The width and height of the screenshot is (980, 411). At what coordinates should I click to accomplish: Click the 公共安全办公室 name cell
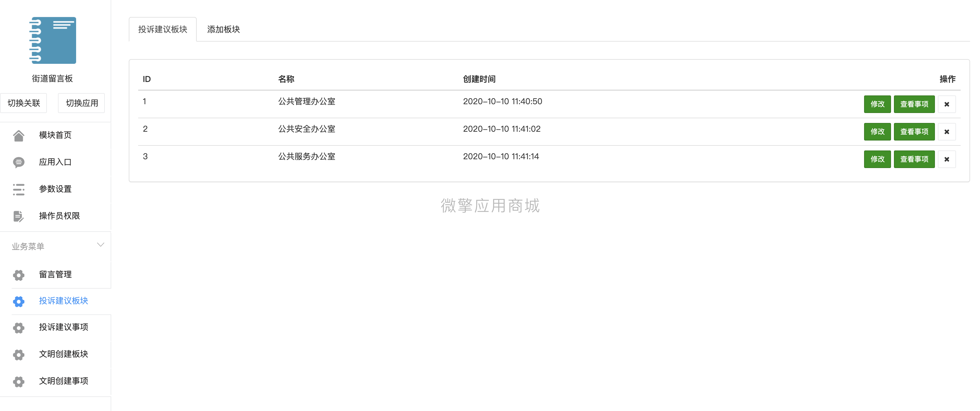point(307,129)
